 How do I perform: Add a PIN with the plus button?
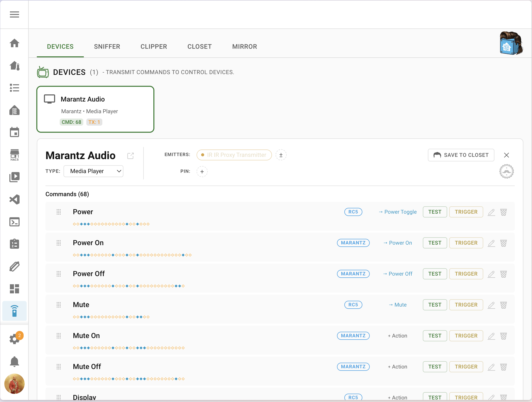[202, 172]
